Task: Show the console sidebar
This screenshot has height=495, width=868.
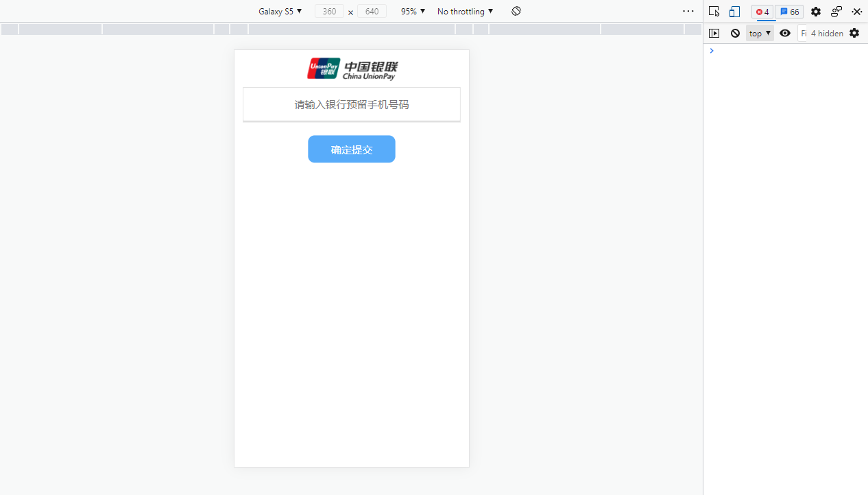Action: (714, 33)
